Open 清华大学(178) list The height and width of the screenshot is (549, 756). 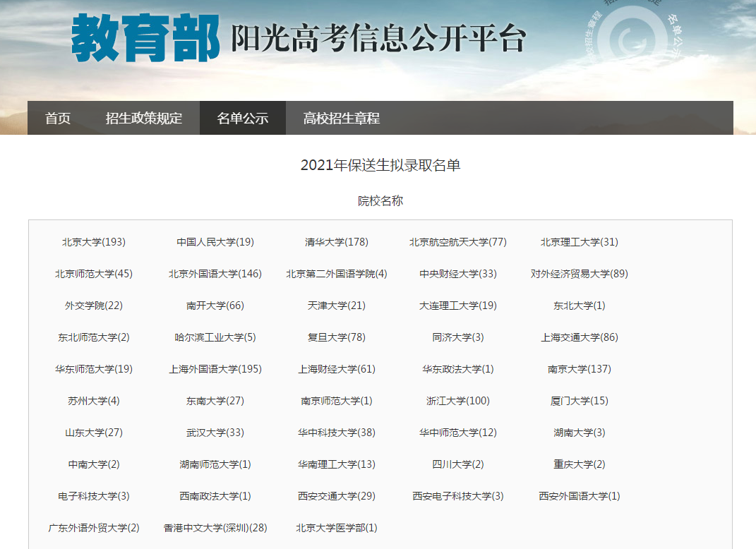(337, 242)
